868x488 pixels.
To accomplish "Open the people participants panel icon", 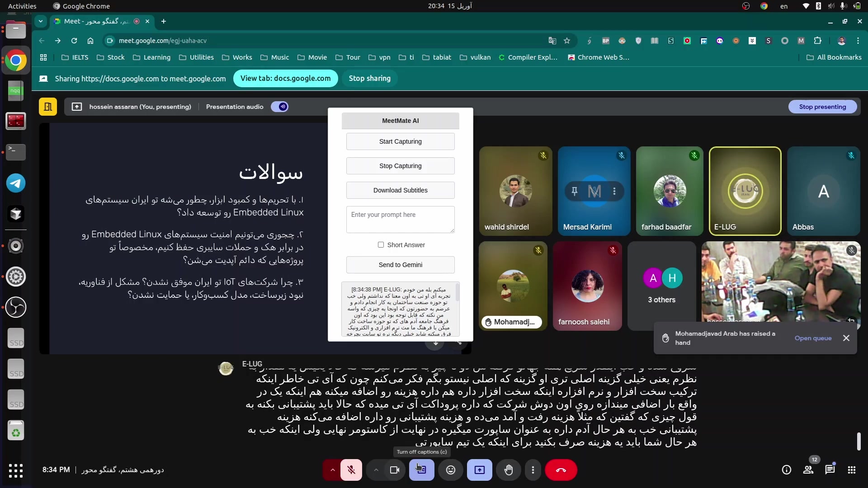I will pos(808,470).
